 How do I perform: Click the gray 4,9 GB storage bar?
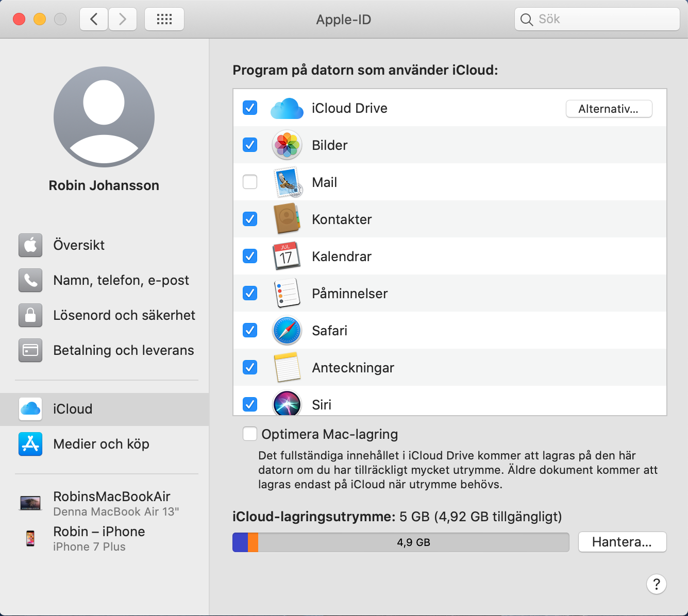pyautogui.click(x=413, y=542)
